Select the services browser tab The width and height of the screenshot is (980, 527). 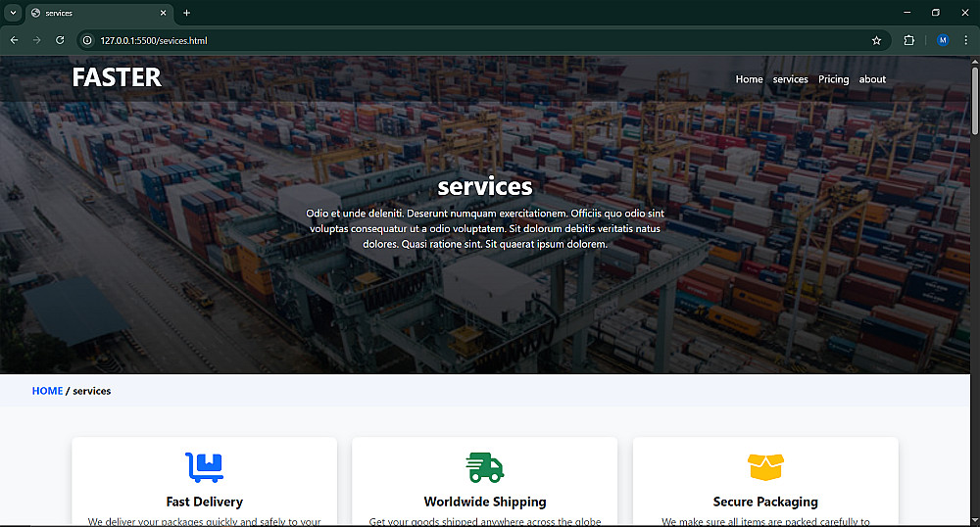click(x=99, y=13)
